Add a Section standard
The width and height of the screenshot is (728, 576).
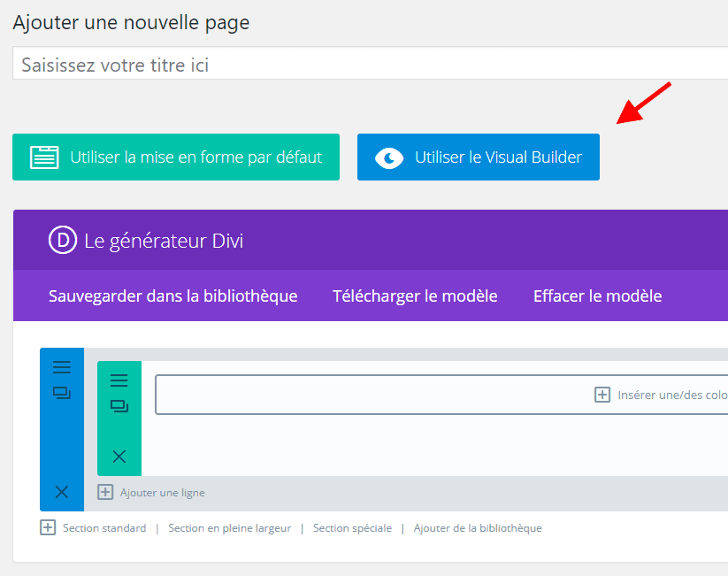[x=104, y=528]
